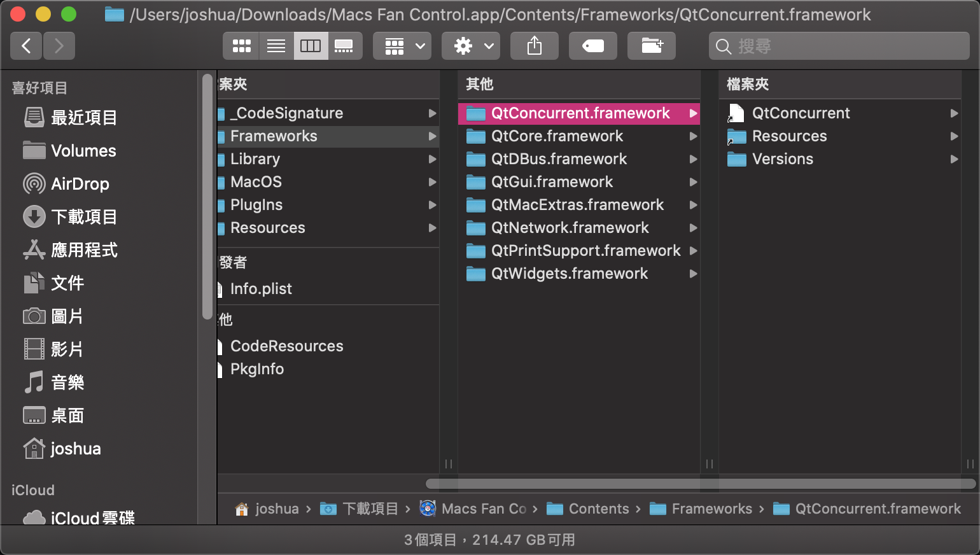Select the CodeResources file
The height and width of the screenshot is (555, 980).
(x=328, y=346)
